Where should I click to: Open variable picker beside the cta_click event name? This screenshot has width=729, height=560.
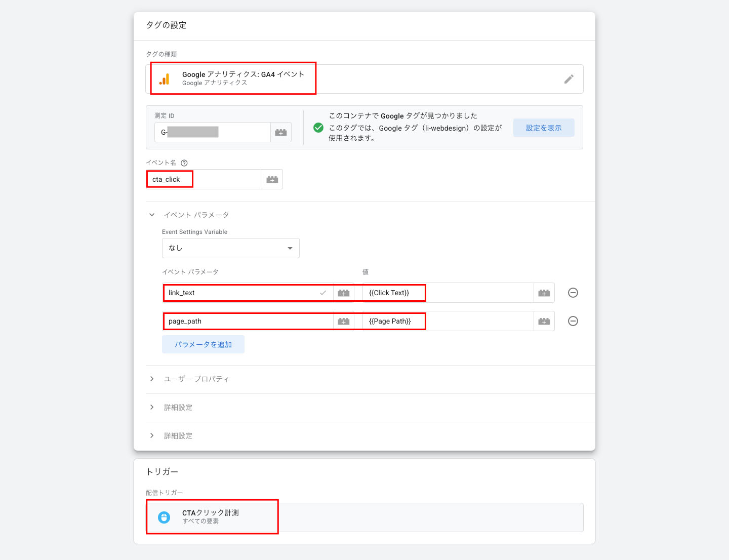[x=272, y=179]
